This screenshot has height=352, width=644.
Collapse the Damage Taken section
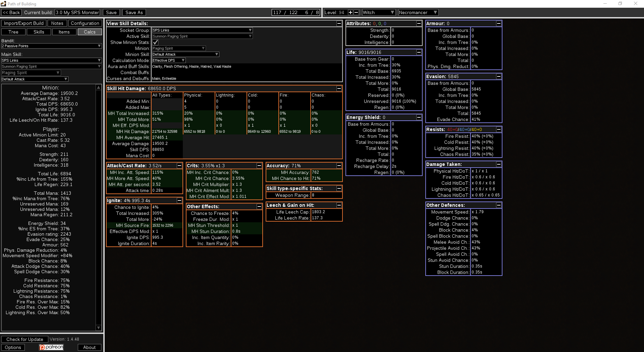pos(499,164)
